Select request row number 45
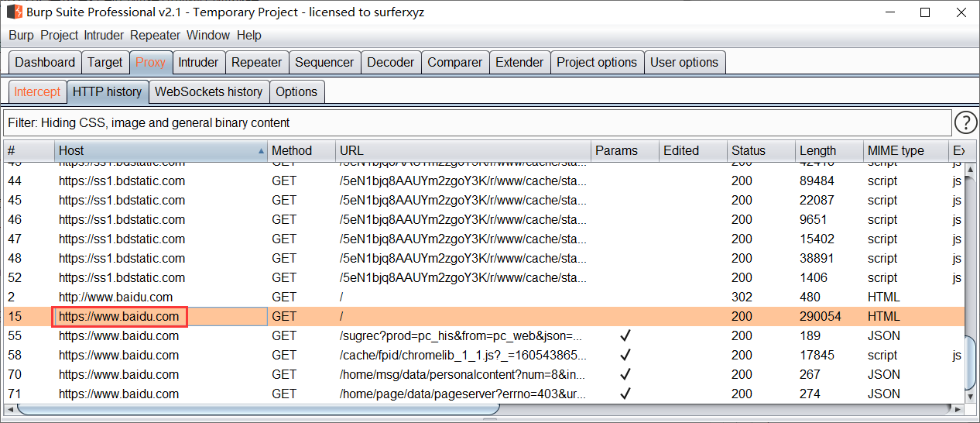980x423 pixels. pyautogui.click(x=484, y=200)
